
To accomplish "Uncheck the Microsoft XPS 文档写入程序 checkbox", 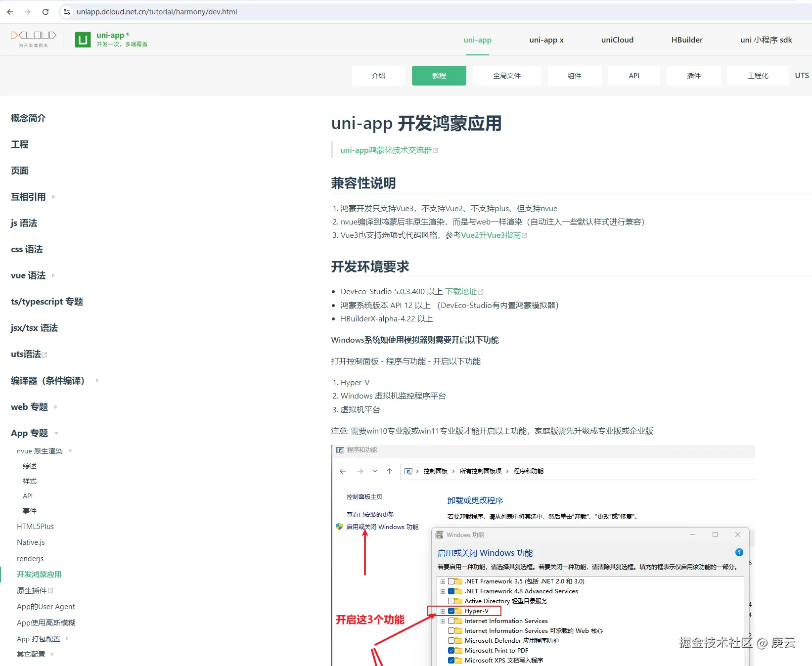I will pos(451,661).
